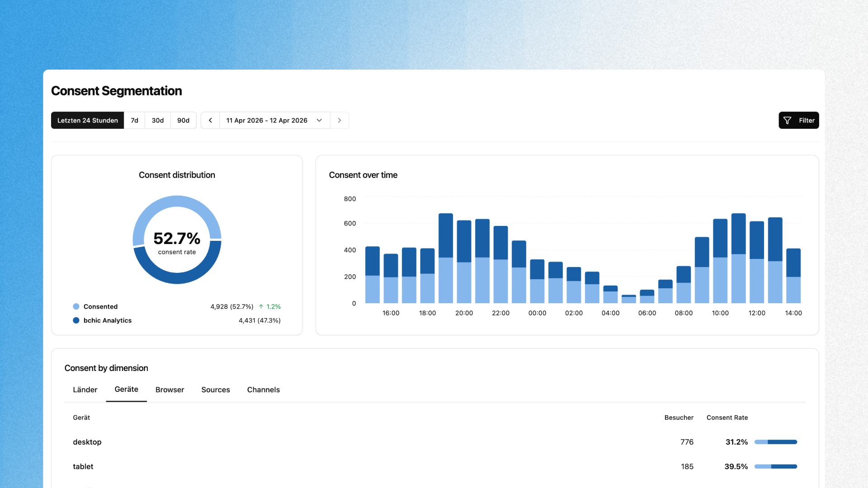Click the bchic Analytics legend dot

[75, 320]
